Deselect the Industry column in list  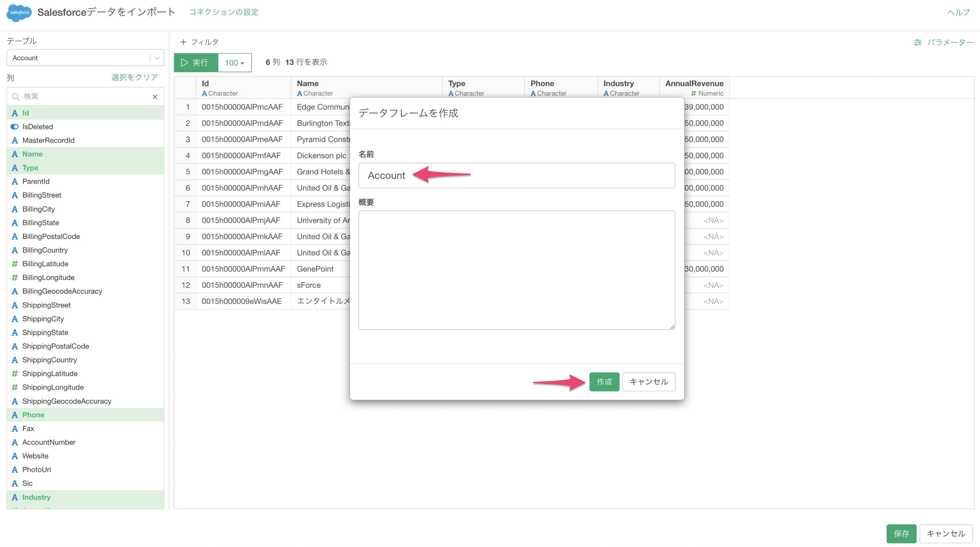(86, 497)
